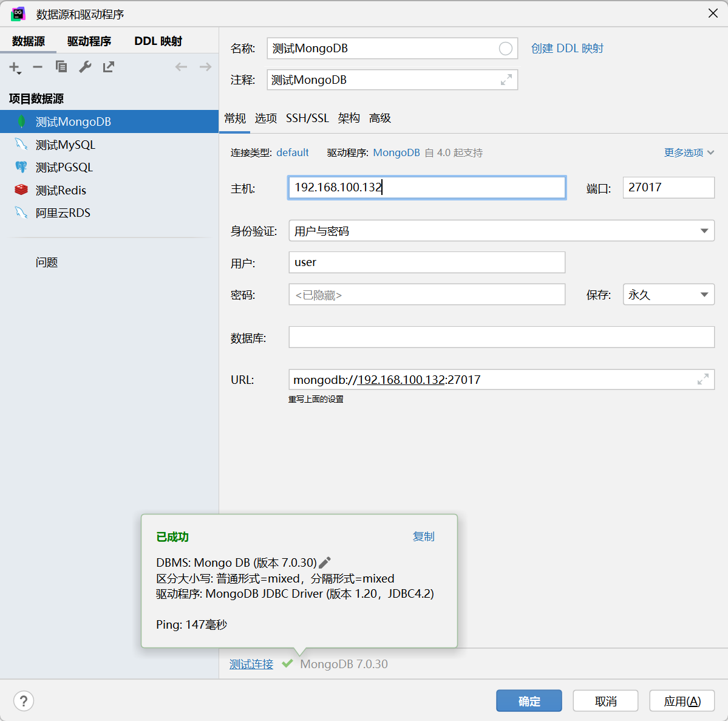The image size is (728, 721).
Task: Click 创建 DDL 映射 link
Action: (567, 49)
